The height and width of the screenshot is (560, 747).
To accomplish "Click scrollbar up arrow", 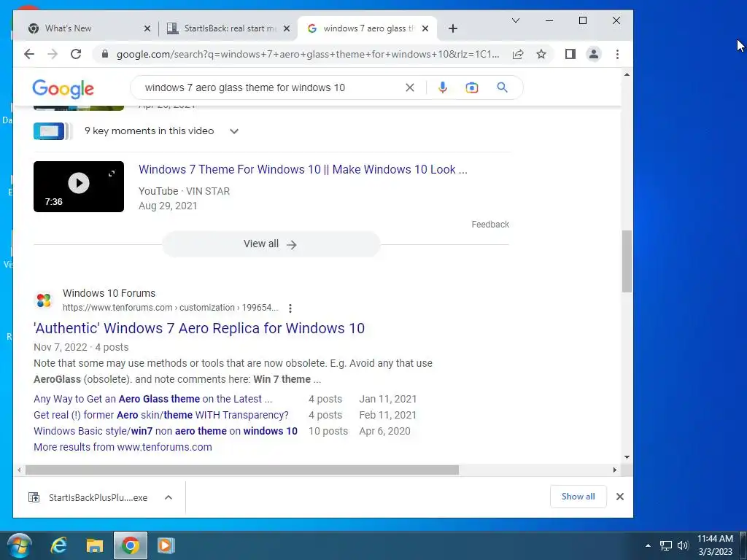I will (627, 75).
